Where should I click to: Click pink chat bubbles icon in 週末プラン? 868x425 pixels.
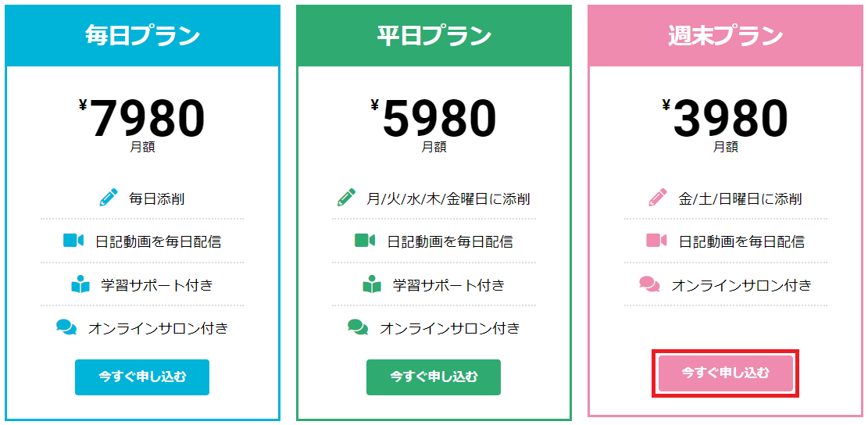pos(649,284)
